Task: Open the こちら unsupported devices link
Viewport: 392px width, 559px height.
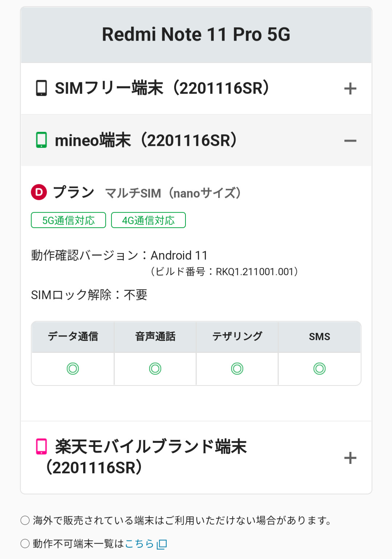Action: click(139, 544)
